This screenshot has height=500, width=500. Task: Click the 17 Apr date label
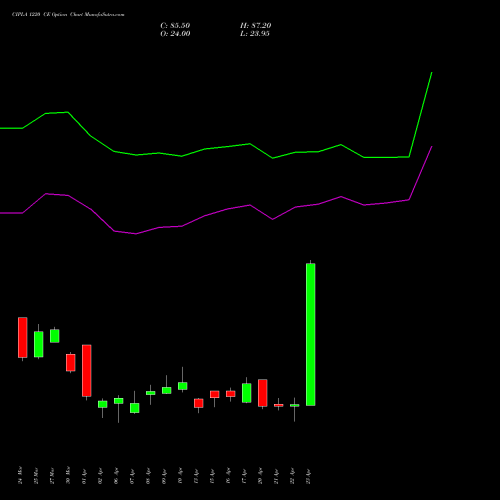244,476
